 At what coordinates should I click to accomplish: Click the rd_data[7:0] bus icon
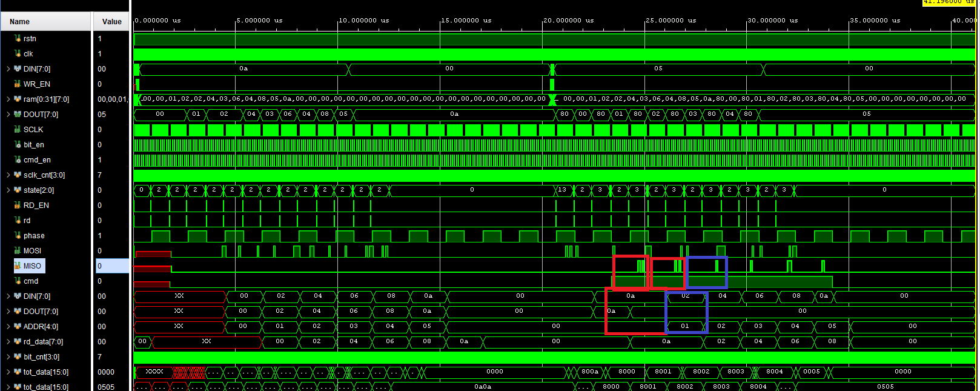point(18,341)
